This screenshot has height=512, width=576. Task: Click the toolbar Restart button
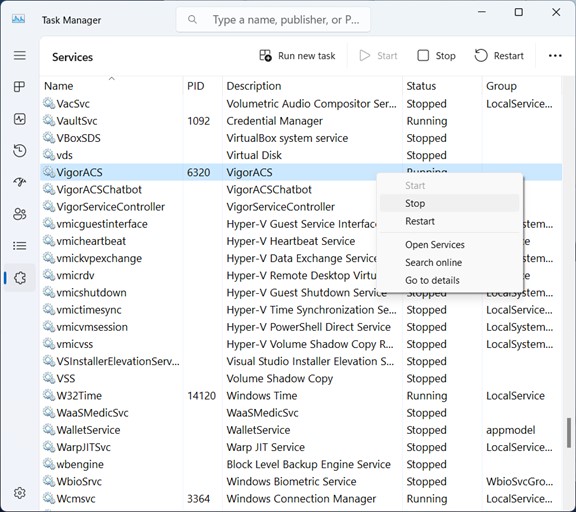click(x=499, y=56)
